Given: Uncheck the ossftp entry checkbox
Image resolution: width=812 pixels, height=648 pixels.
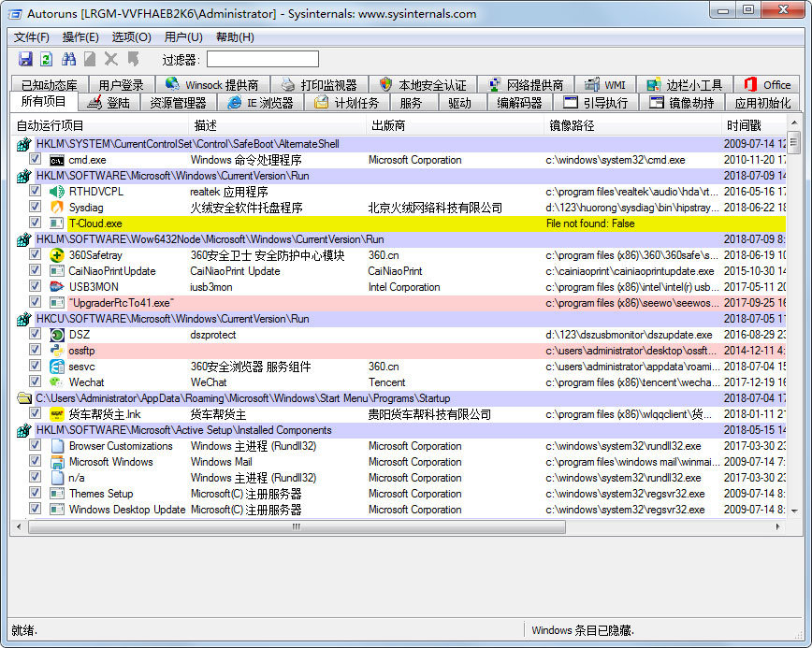Looking at the screenshot, I should (35, 350).
